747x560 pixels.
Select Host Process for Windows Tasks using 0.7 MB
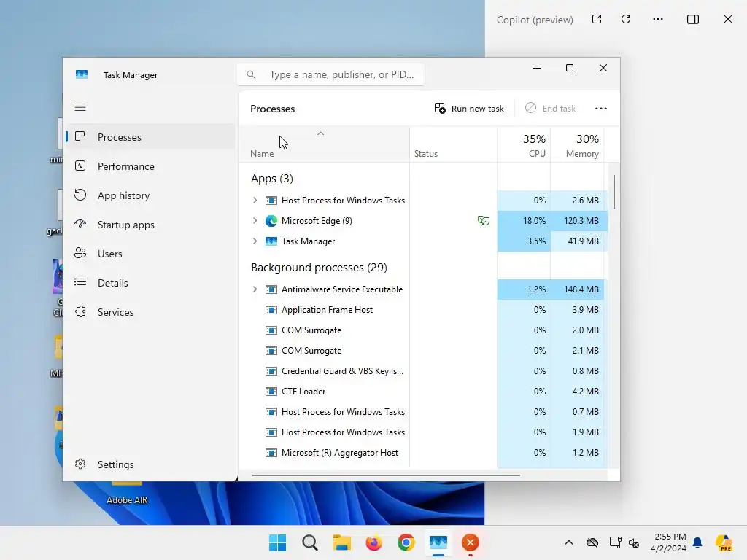pyautogui.click(x=423, y=412)
